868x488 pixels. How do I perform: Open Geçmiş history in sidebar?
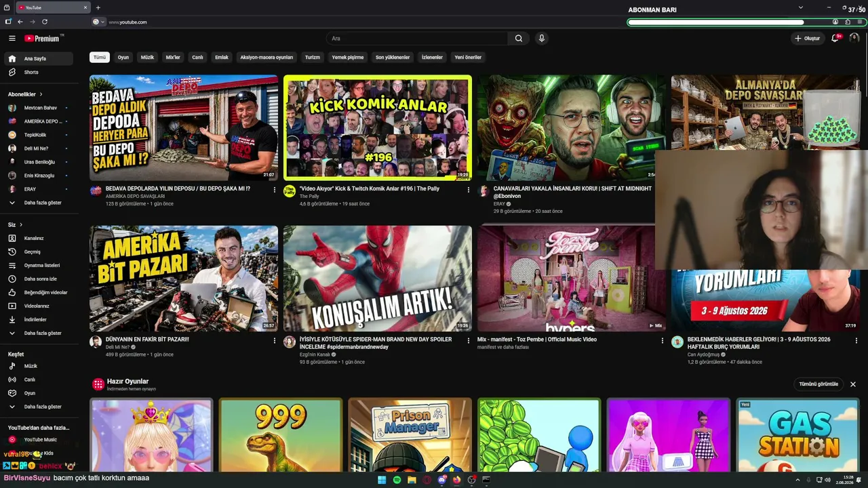[39, 251]
